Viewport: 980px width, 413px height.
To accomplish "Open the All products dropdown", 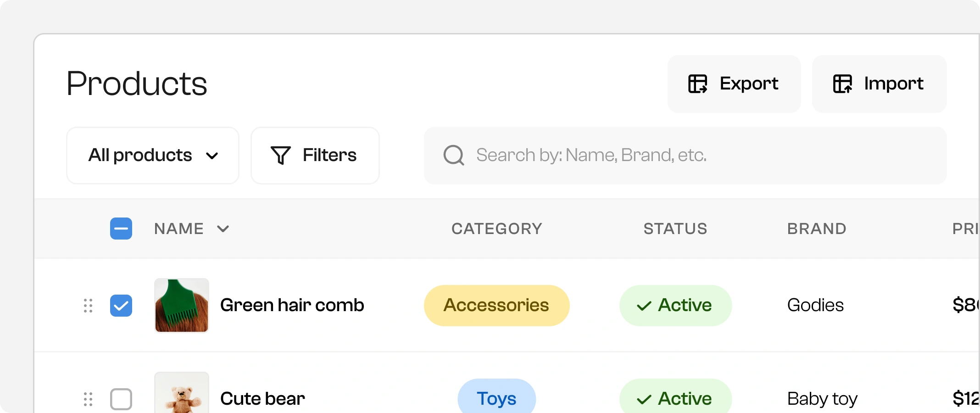I will click(152, 155).
